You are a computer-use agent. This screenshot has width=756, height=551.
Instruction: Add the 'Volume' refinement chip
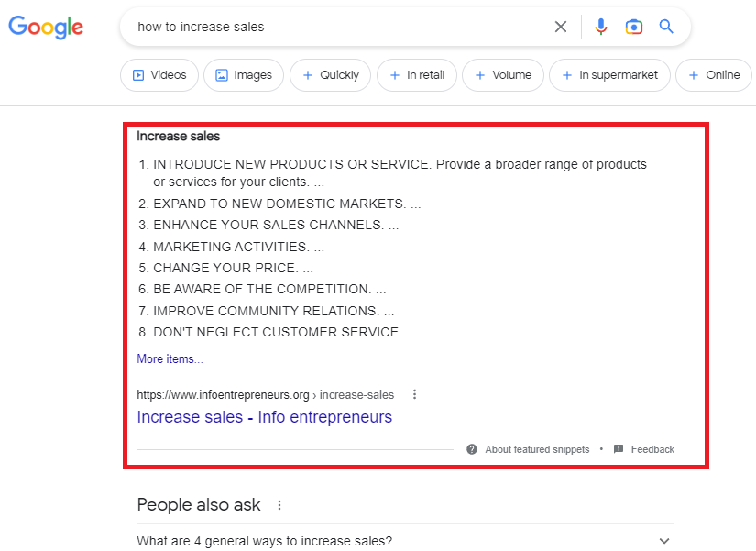point(503,75)
